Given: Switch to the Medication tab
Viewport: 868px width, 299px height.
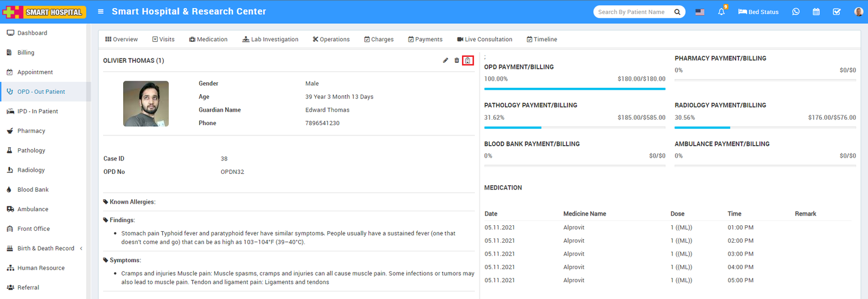Looking at the screenshot, I should pyautogui.click(x=208, y=40).
